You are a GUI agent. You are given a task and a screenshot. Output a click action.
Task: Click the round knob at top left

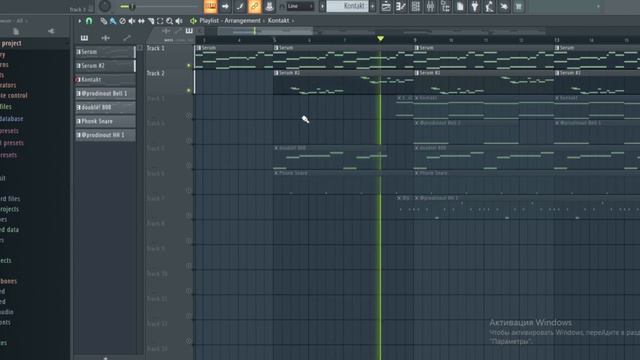(x=105, y=6)
